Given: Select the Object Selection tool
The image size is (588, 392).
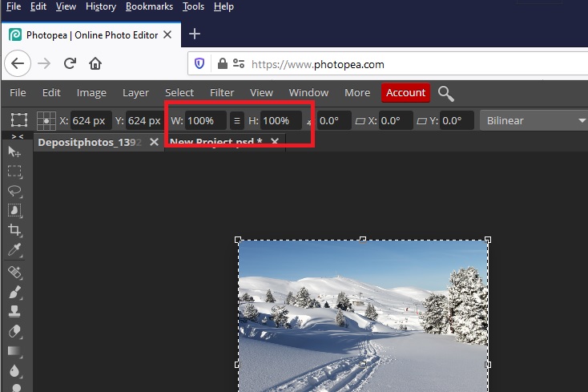Looking at the screenshot, I should click(14, 211).
